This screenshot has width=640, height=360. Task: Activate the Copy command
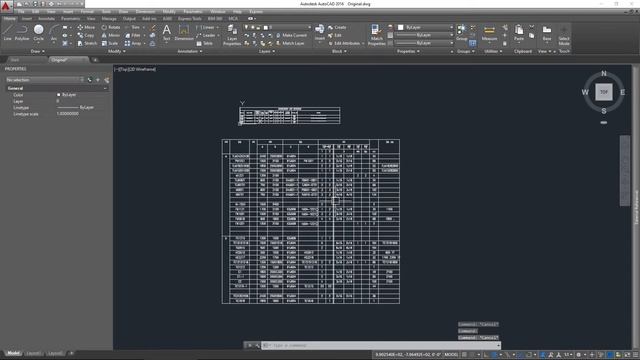point(86,36)
